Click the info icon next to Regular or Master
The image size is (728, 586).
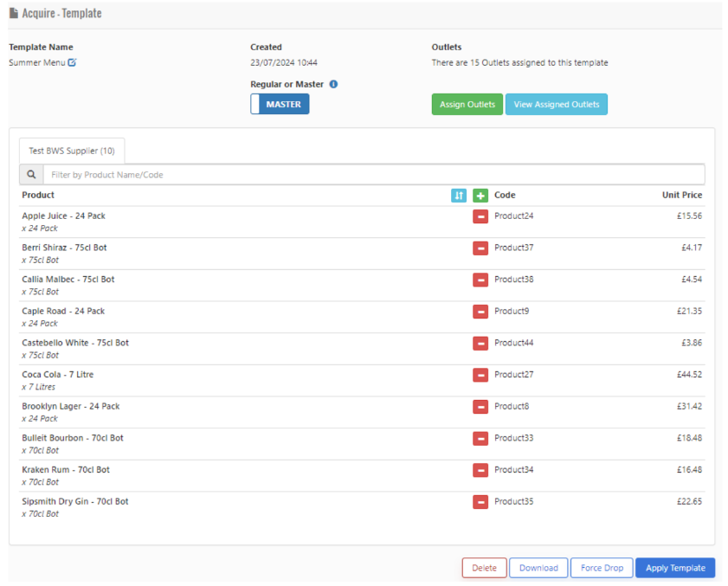tap(333, 84)
